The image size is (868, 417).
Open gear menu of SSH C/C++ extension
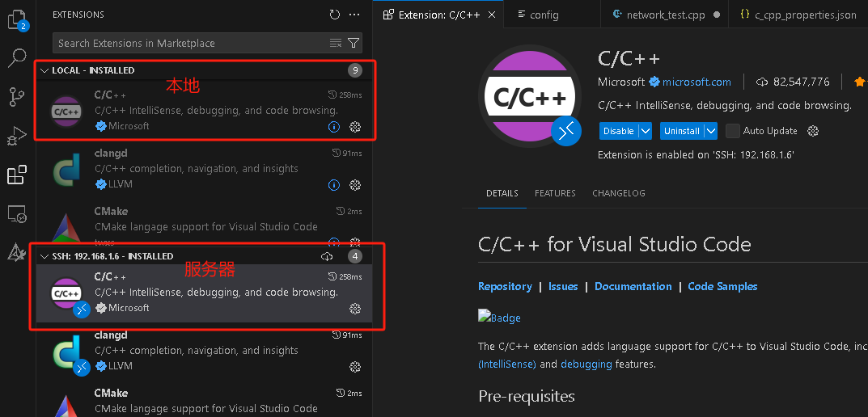pyautogui.click(x=355, y=309)
